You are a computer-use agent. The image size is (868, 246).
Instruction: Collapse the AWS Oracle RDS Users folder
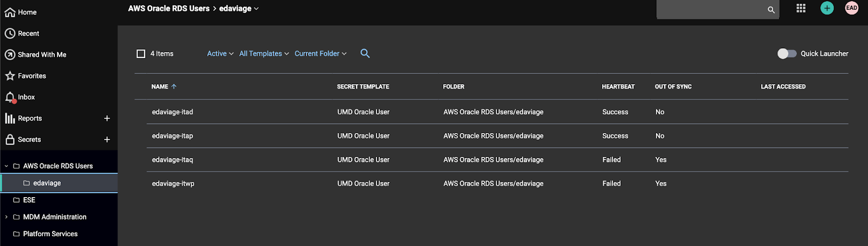(7, 166)
